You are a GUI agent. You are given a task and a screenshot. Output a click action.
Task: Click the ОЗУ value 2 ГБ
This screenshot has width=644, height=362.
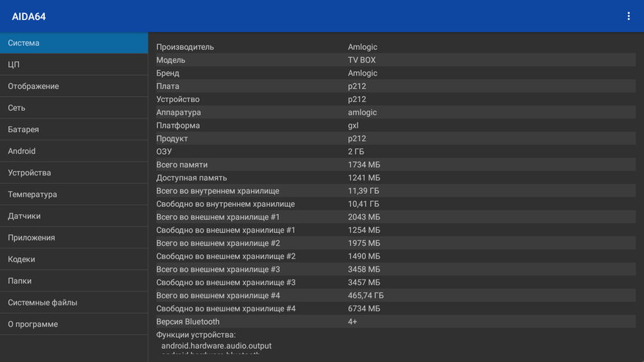click(355, 151)
